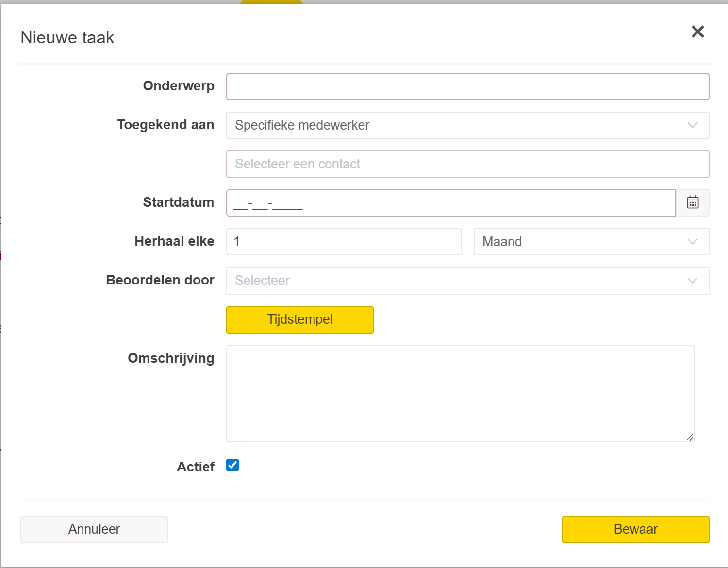
Task: Click the Omschrijving resize handle
Action: coord(690,437)
